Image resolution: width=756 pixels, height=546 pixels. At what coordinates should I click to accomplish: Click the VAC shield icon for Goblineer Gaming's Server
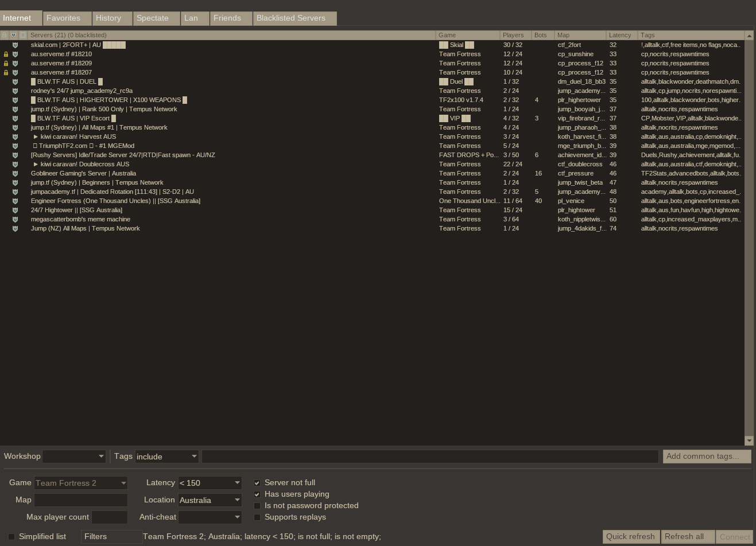(15, 173)
